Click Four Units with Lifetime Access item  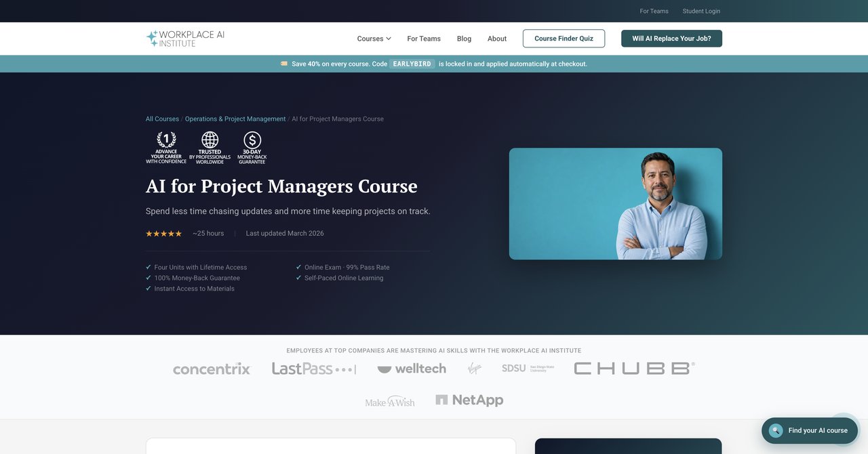click(197, 268)
